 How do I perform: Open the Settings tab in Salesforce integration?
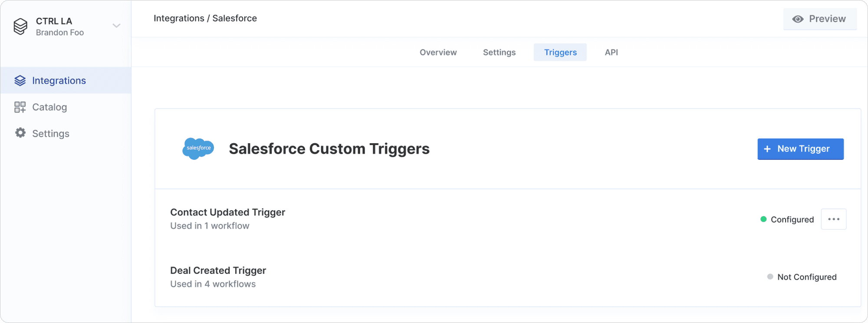coord(499,53)
